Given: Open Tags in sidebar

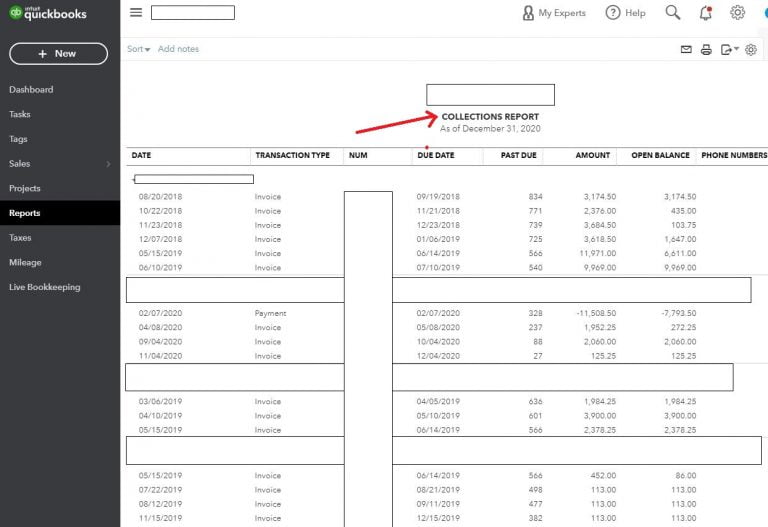Looking at the screenshot, I should click(x=18, y=139).
